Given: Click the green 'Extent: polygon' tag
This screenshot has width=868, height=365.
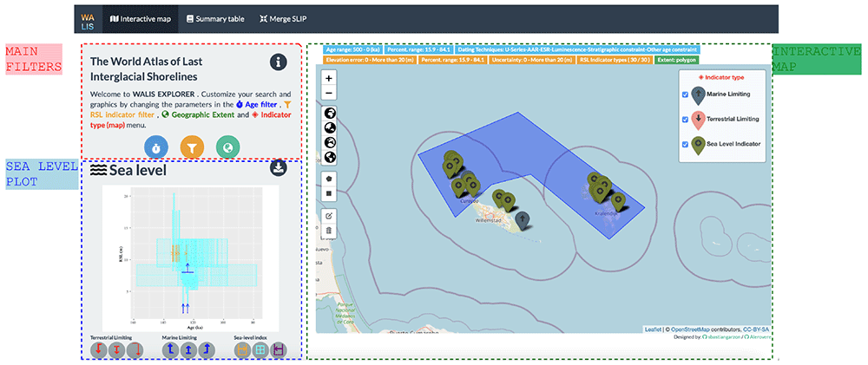Looking at the screenshot, I should tap(677, 60).
